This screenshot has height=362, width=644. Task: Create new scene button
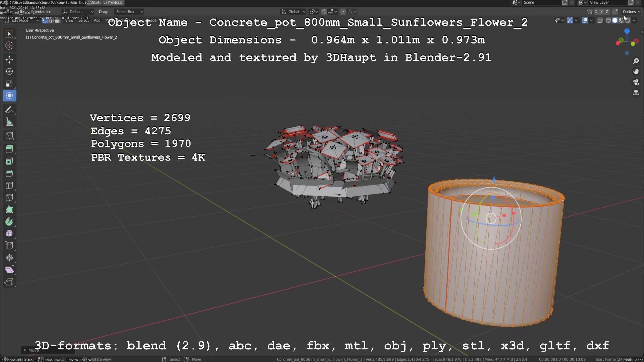coord(565,3)
